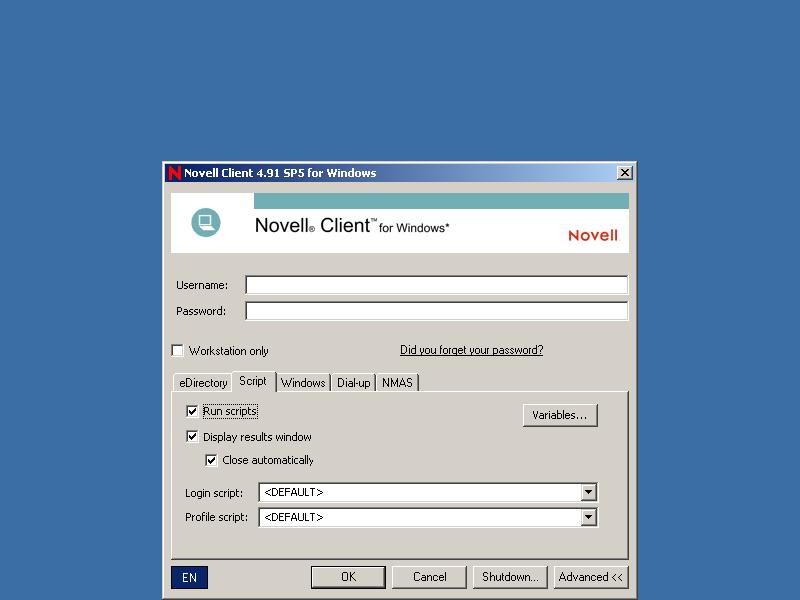The image size is (800, 600).
Task: Click the Cancel button
Action: point(430,577)
